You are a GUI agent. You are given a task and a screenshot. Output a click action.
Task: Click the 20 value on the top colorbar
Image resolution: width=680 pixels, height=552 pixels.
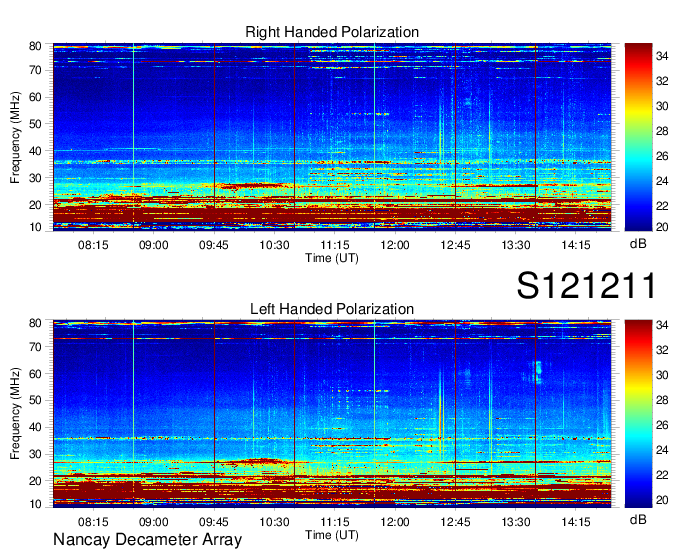tap(662, 227)
